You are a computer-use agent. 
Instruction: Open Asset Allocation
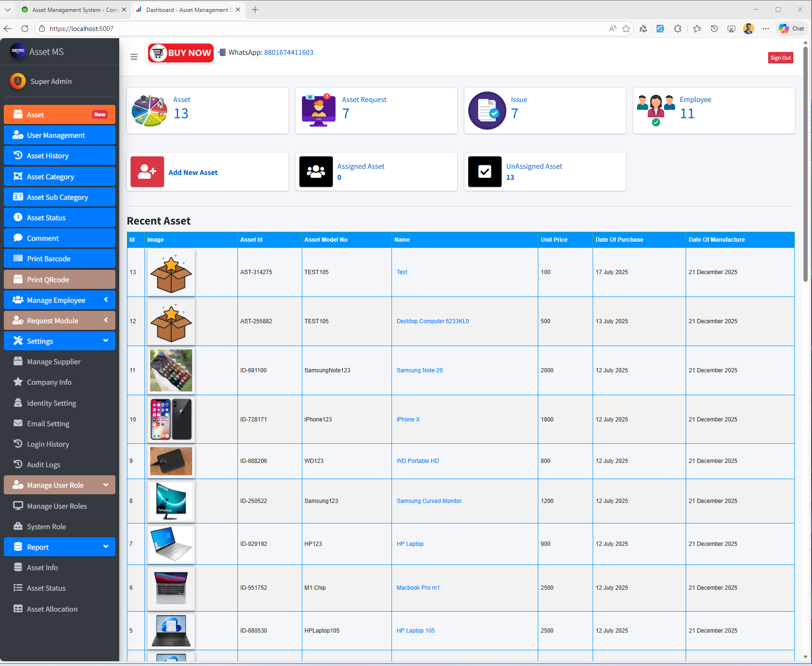coord(51,609)
